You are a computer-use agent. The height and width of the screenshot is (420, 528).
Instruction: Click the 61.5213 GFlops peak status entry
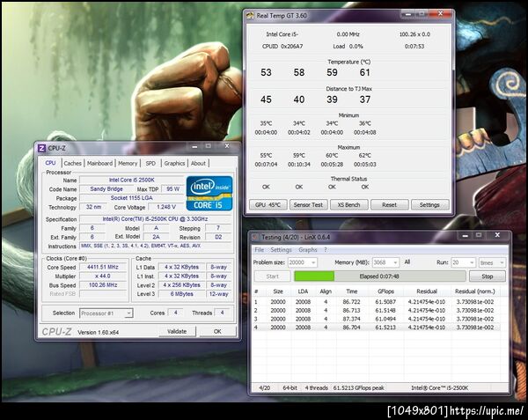[359, 388]
